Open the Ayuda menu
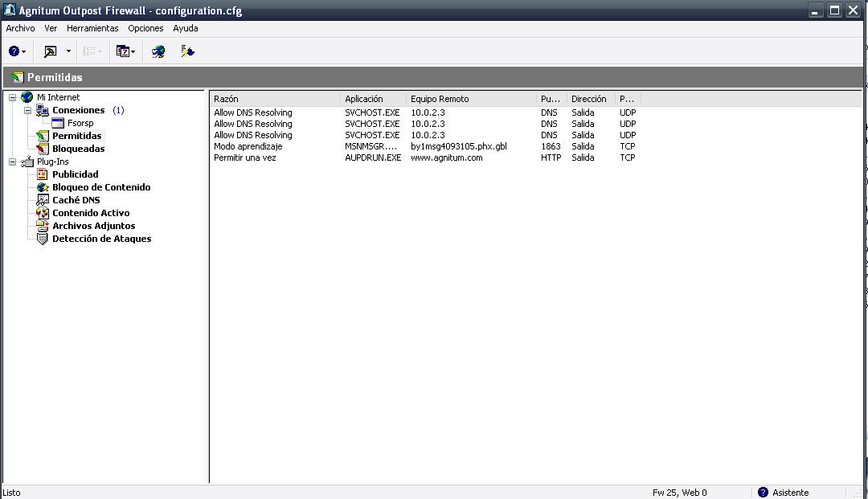This screenshot has height=499, width=868. pos(186,28)
